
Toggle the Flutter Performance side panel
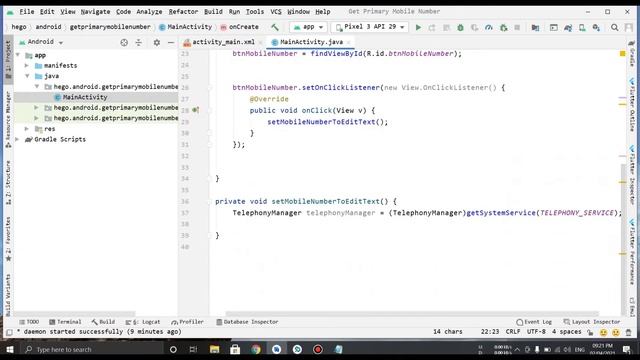[x=632, y=251]
